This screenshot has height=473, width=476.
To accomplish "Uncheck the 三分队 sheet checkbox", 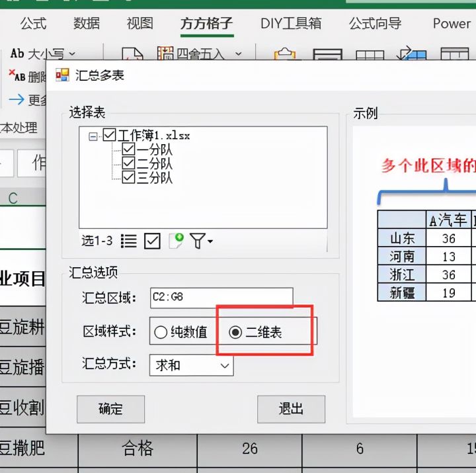I will 128,177.
